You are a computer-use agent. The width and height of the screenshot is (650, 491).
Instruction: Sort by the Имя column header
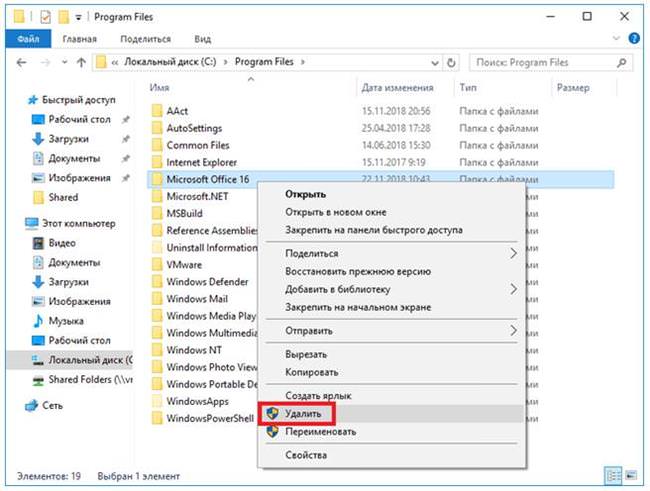[x=160, y=88]
